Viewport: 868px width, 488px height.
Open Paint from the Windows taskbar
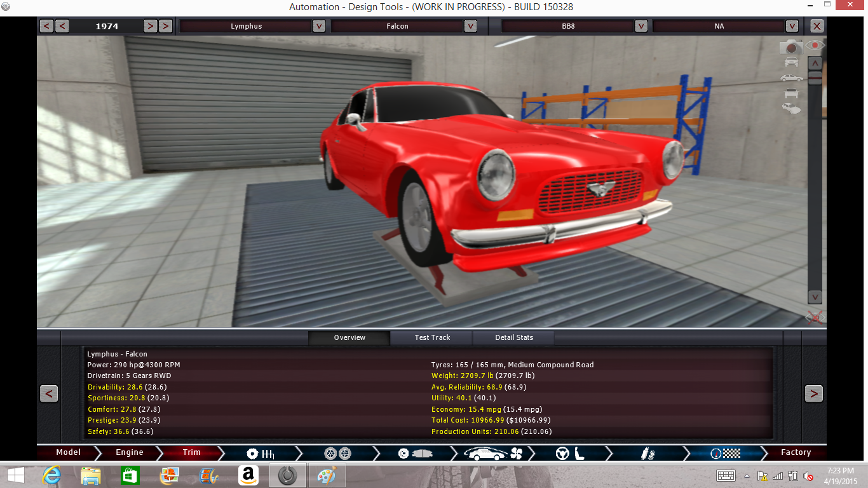click(x=327, y=475)
